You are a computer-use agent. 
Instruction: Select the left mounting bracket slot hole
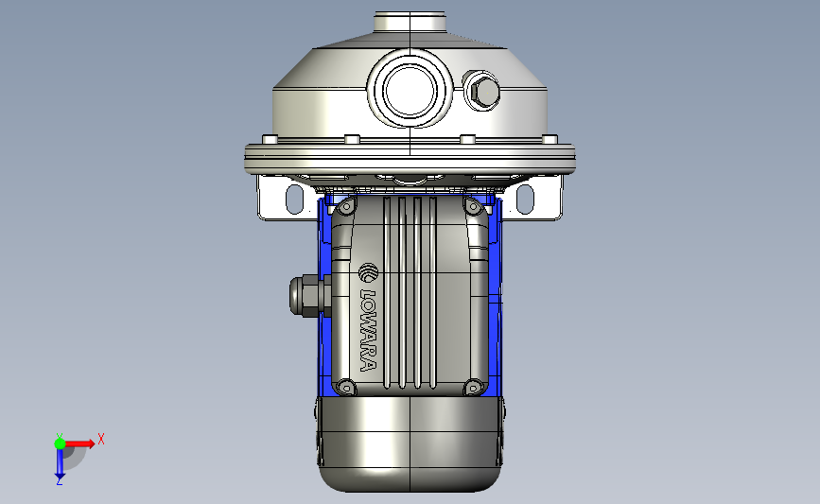tap(294, 200)
